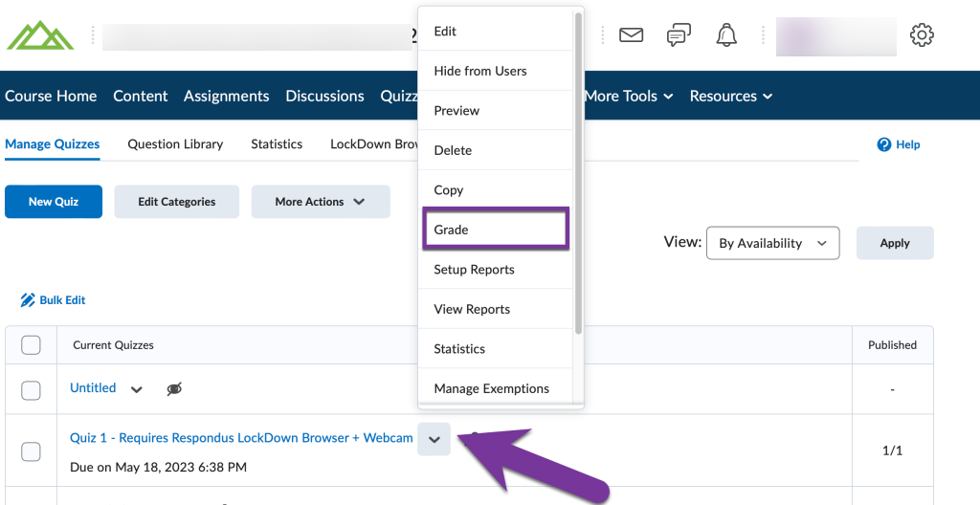
Task: Open the admin settings gear icon
Action: pyautogui.click(x=922, y=35)
